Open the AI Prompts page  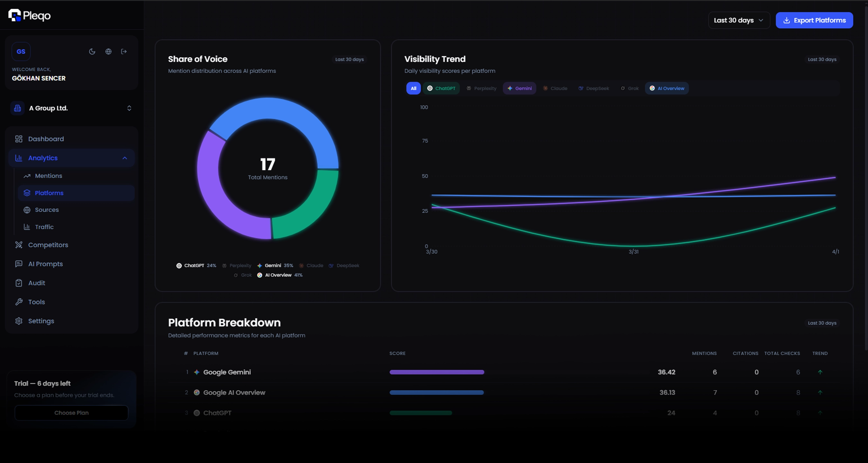click(46, 264)
